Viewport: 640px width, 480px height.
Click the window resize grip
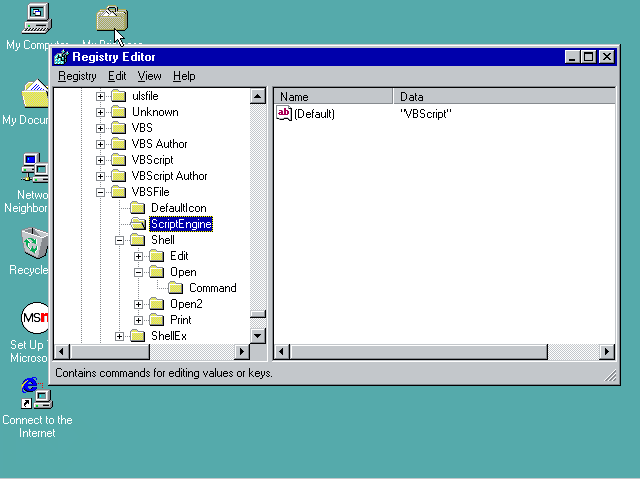click(610, 375)
